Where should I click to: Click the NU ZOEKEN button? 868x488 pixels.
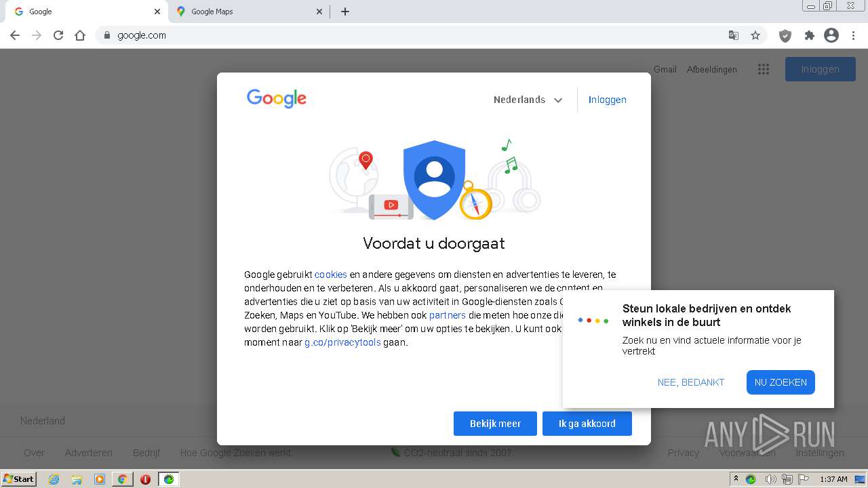781,382
